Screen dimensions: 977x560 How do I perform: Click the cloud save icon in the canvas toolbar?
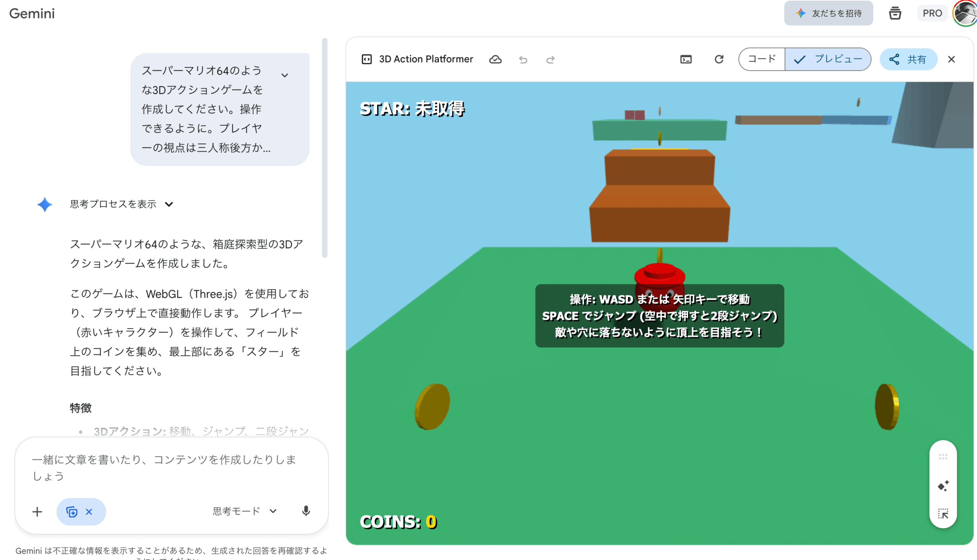point(495,59)
